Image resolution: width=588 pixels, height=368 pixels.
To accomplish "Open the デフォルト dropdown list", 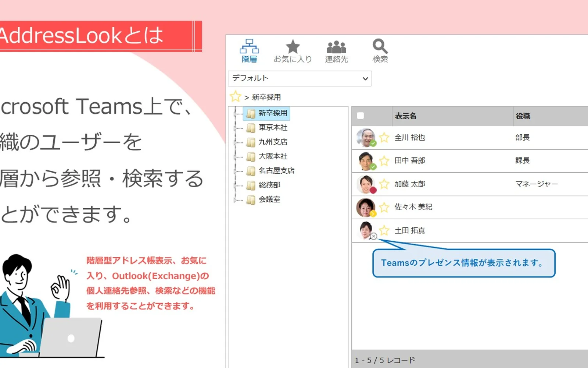I will pyautogui.click(x=300, y=78).
